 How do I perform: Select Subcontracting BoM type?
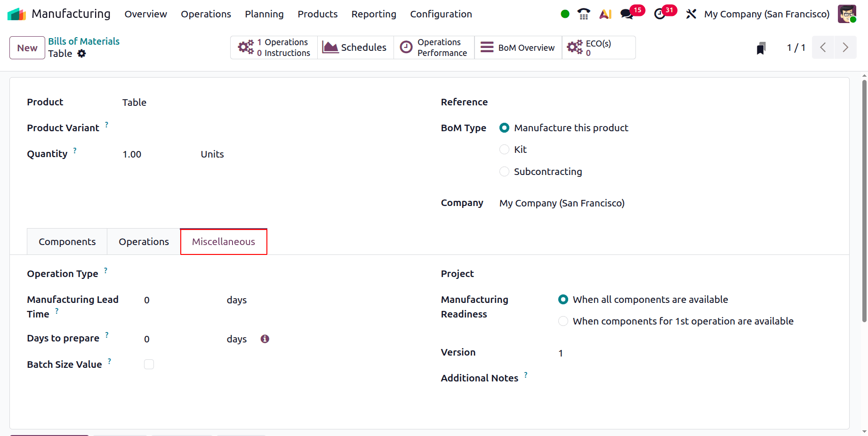(x=504, y=172)
